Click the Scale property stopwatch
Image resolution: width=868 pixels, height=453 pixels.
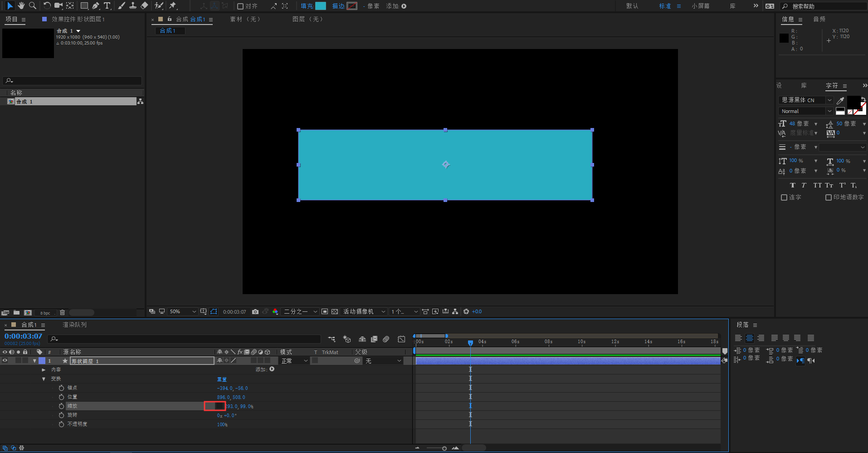pyautogui.click(x=61, y=406)
